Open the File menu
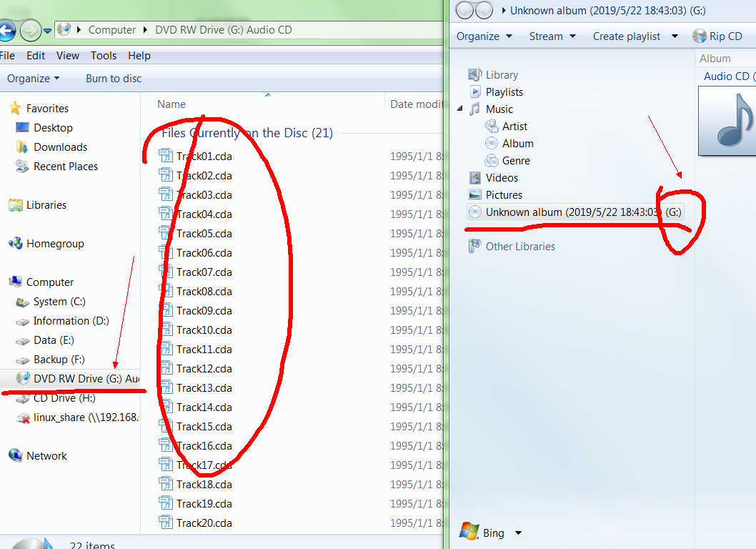The width and height of the screenshot is (756, 549). [7, 56]
